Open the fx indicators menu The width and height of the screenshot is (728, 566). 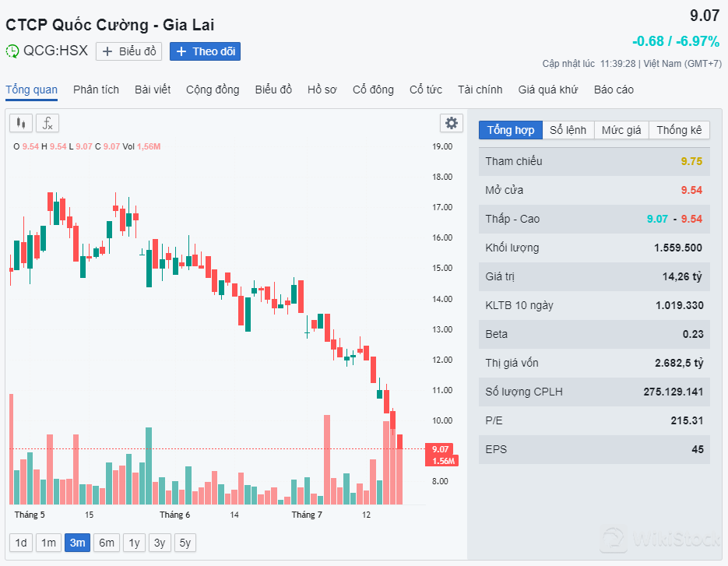click(47, 123)
